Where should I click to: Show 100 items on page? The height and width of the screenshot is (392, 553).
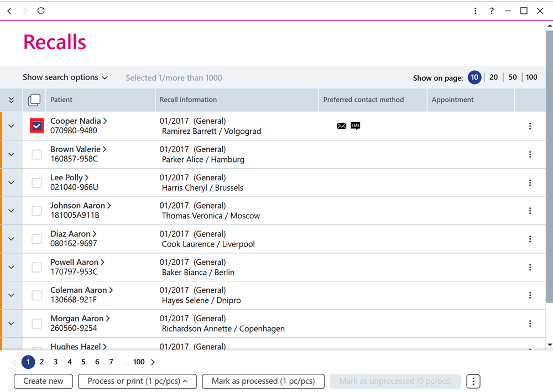(531, 77)
